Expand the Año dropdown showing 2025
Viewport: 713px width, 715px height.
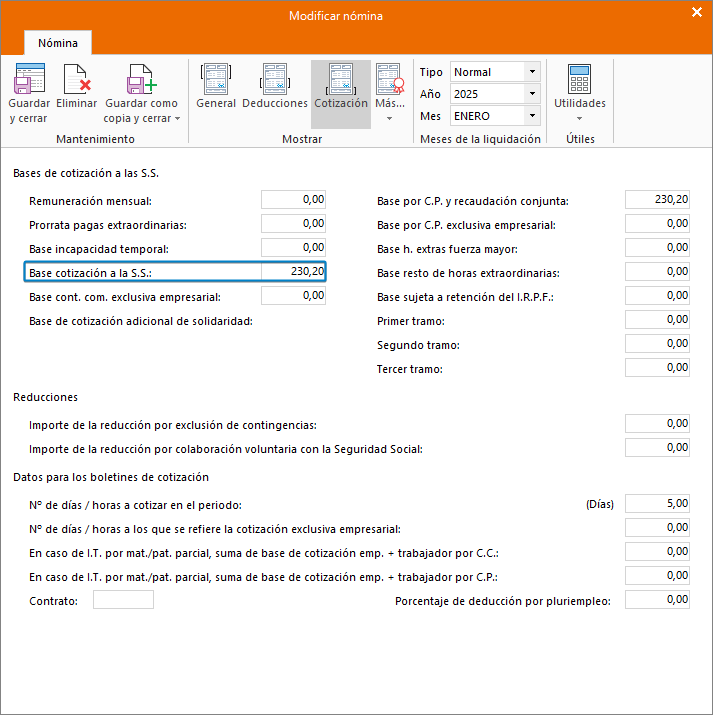(532, 94)
